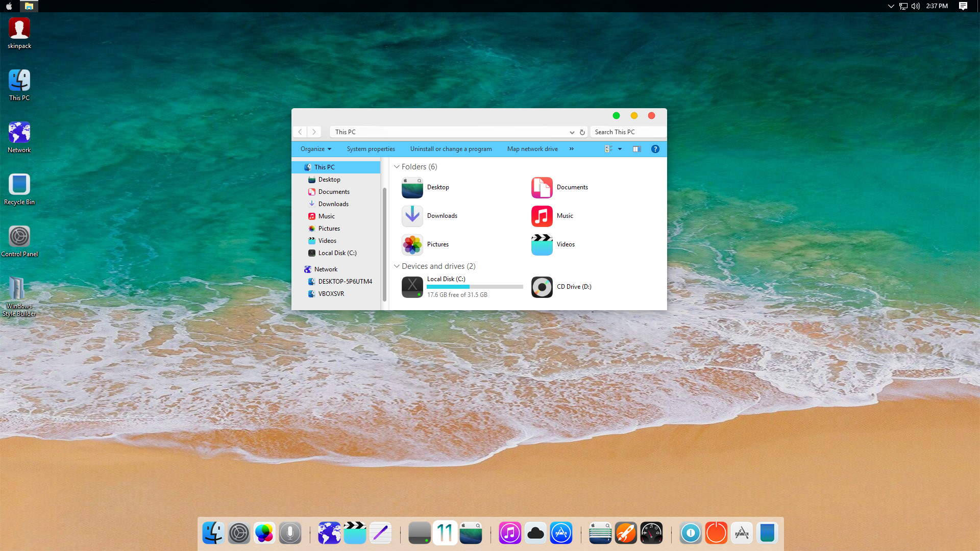Viewport: 980px width, 551px height.
Task: Collapse the Folders (6) section
Action: [397, 167]
